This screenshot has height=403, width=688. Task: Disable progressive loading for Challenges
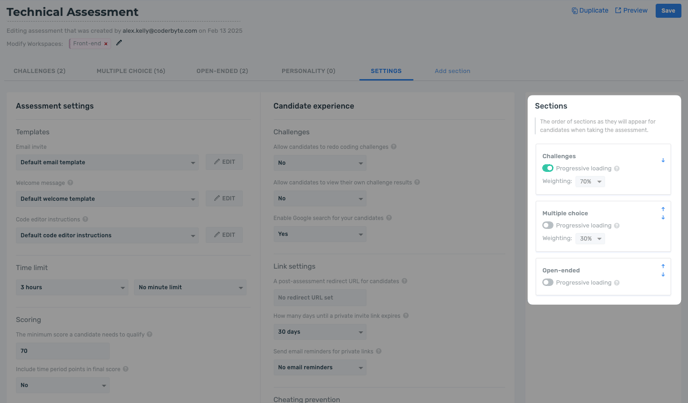point(548,168)
